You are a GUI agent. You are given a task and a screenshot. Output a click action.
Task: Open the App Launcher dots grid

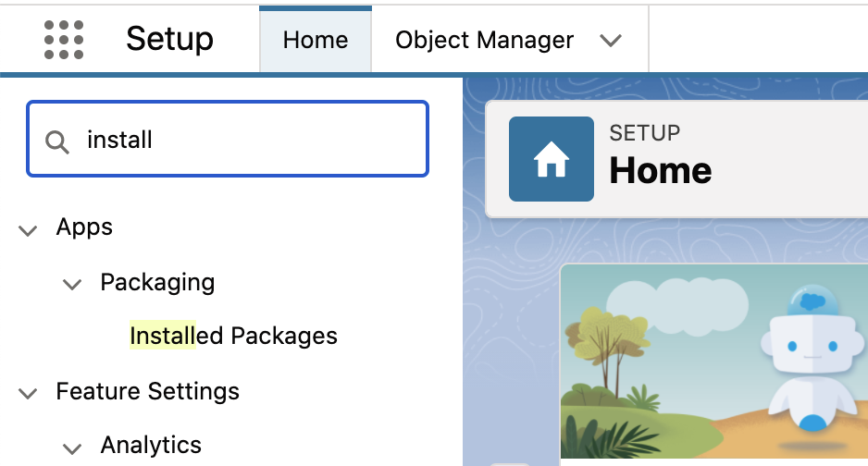click(64, 40)
